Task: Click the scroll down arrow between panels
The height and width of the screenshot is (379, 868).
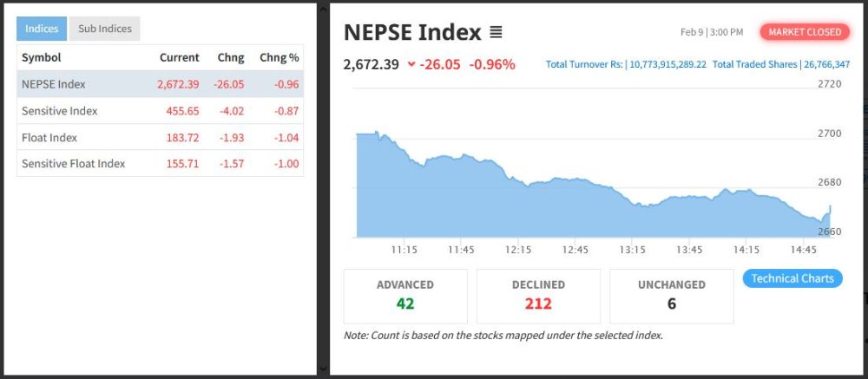Action: (324, 369)
